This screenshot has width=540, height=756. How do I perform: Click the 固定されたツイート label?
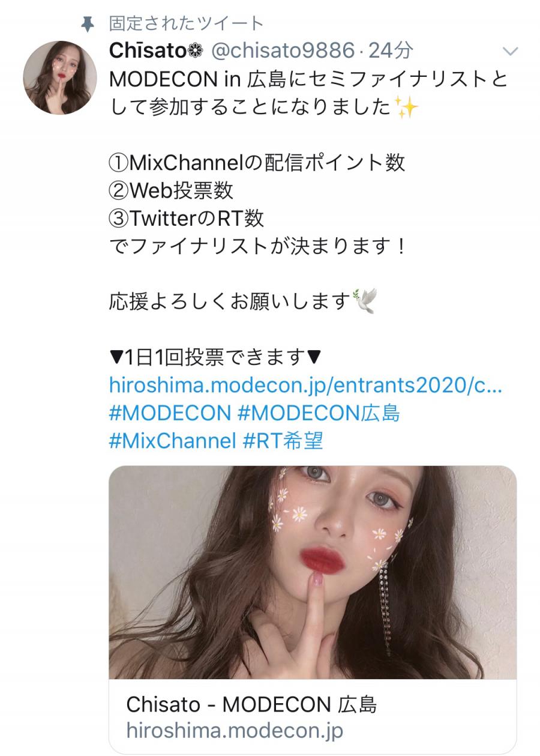click(x=186, y=24)
